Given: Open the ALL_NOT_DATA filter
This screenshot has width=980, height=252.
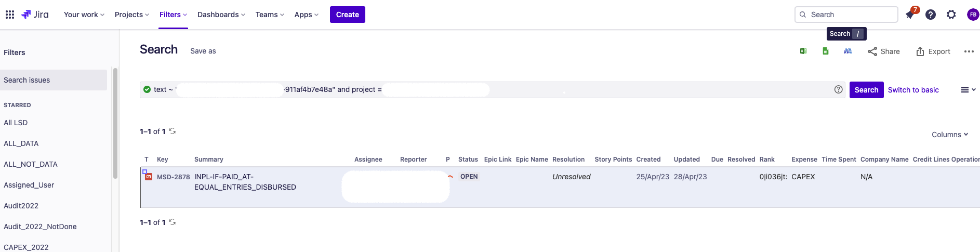Looking at the screenshot, I should [31, 164].
